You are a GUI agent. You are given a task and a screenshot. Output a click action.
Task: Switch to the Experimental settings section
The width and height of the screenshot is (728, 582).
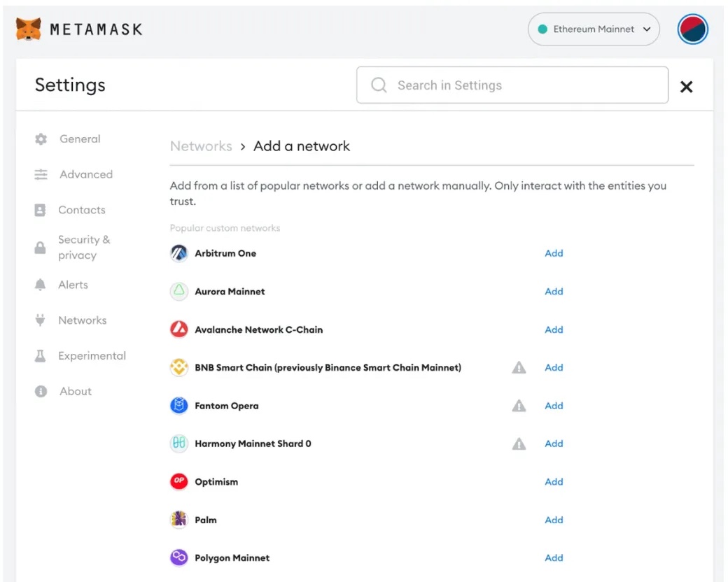(92, 355)
